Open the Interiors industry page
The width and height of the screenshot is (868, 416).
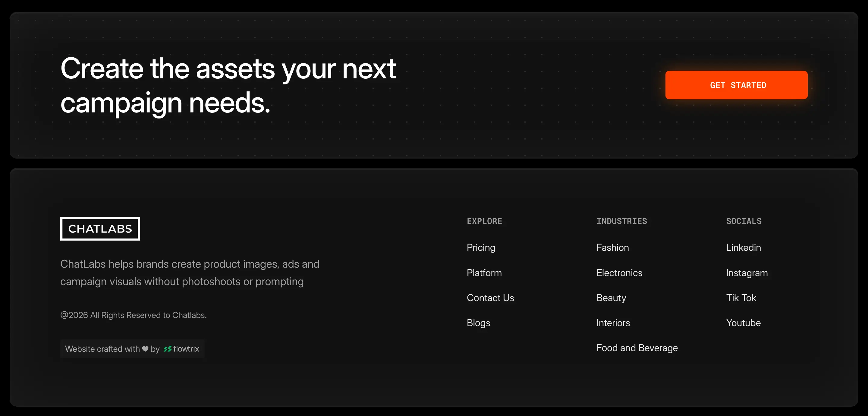pos(613,323)
